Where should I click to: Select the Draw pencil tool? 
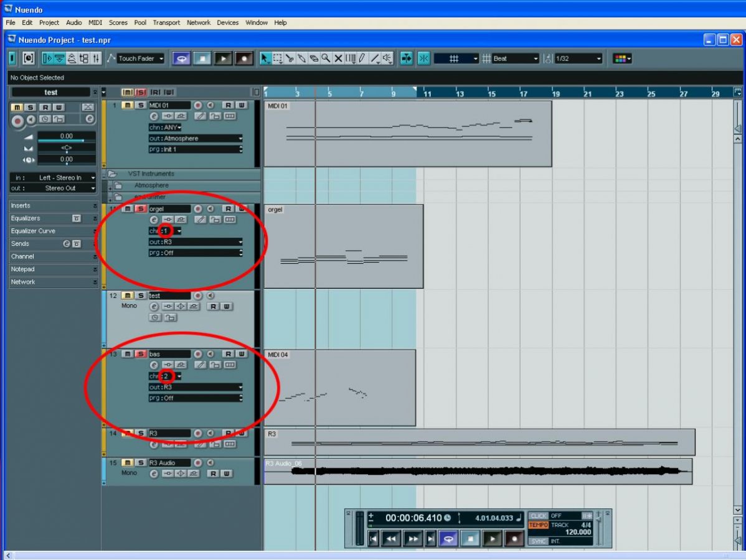362,58
